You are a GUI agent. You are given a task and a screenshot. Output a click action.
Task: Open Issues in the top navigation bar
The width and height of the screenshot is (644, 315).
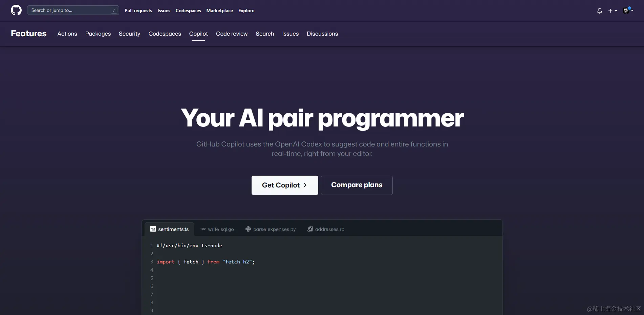164,11
